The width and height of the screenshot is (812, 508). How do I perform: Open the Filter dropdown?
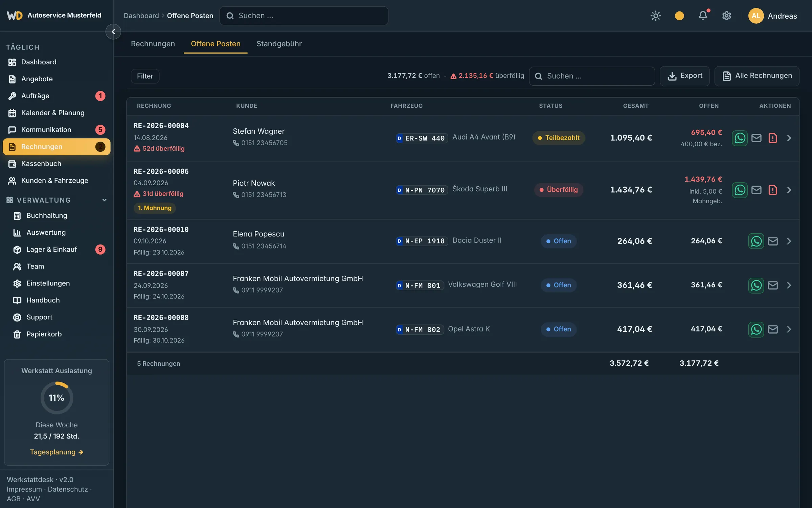pos(145,76)
